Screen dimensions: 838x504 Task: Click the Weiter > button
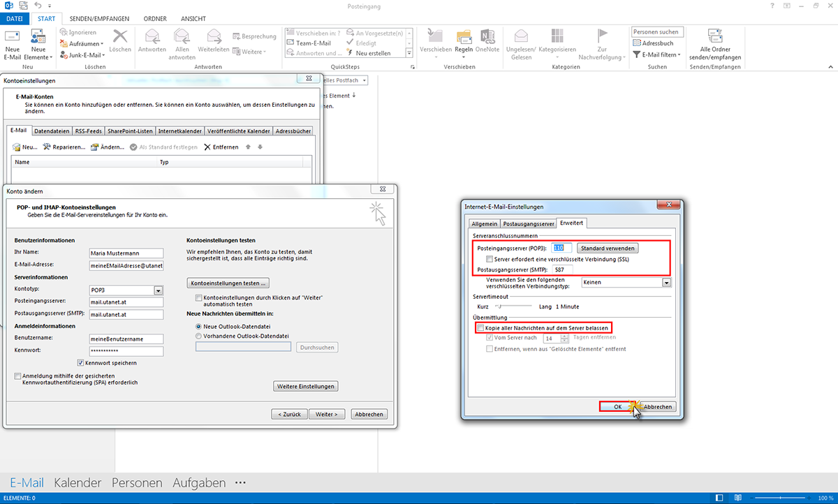328,414
